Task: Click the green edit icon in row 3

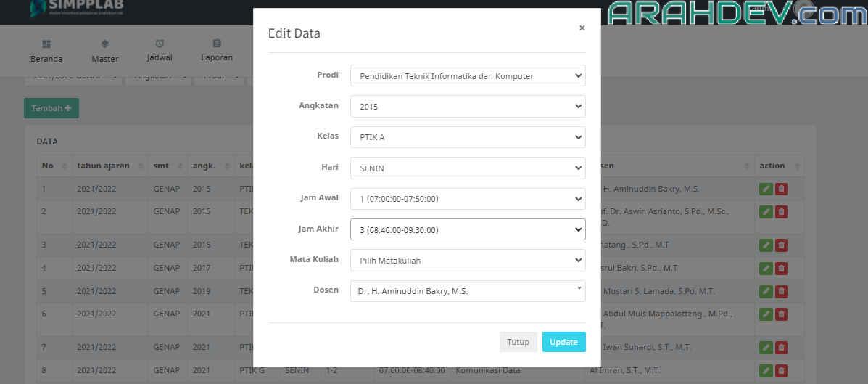Action: pyautogui.click(x=766, y=245)
